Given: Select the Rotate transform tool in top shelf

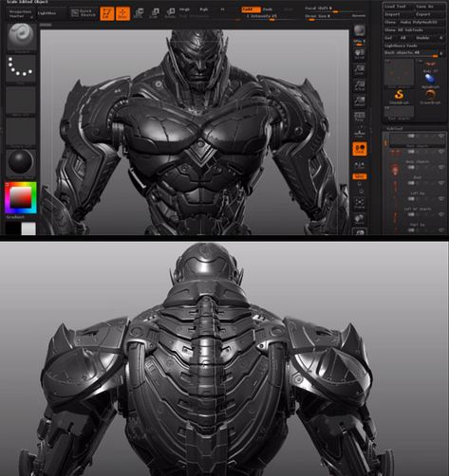Looking at the screenshot, I should pyautogui.click(x=170, y=13).
